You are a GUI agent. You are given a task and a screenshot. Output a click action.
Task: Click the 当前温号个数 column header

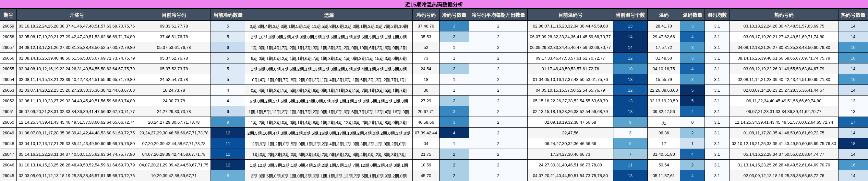click(x=630, y=15)
